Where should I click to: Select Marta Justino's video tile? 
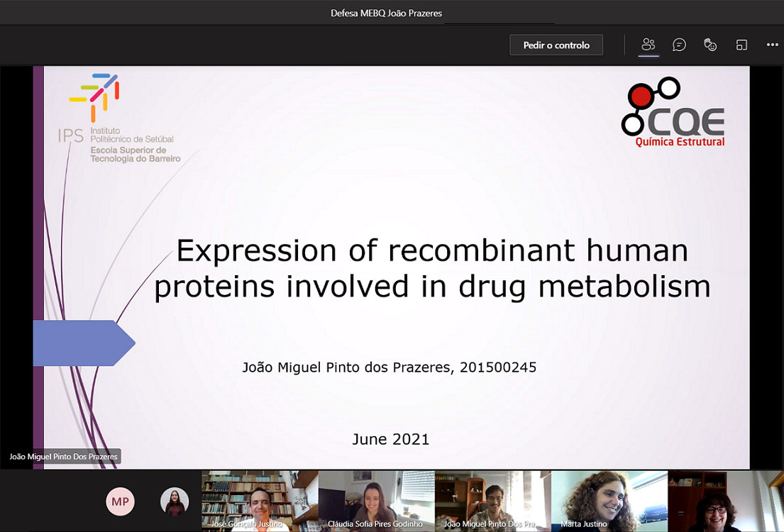pos(609,500)
